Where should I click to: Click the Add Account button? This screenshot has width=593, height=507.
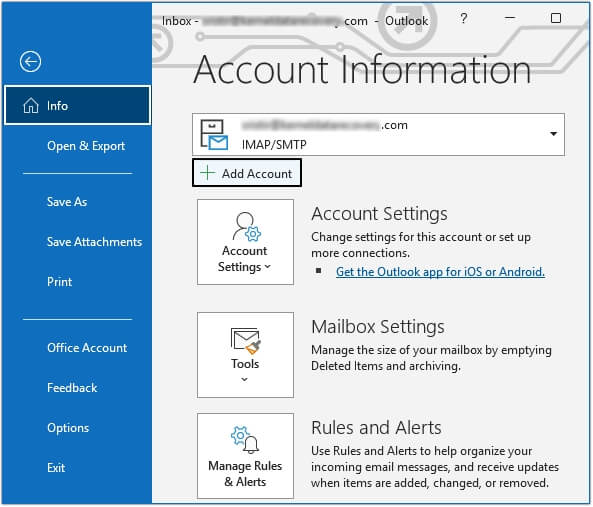click(x=247, y=173)
